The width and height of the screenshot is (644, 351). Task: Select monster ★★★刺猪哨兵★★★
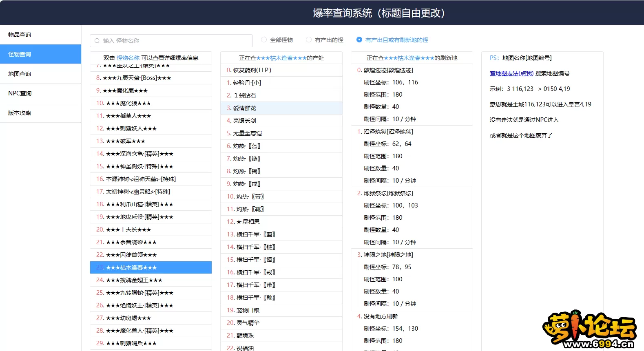click(151, 343)
